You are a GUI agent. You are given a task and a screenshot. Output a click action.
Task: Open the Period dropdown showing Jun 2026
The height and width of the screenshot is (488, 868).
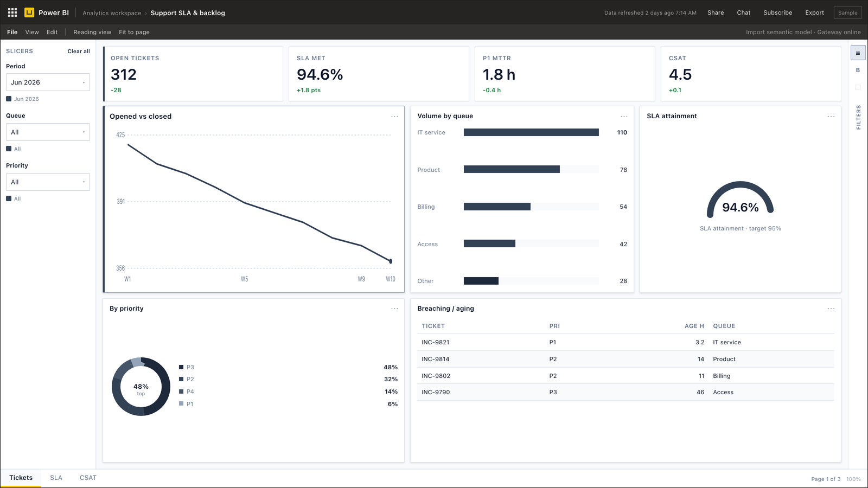coord(48,82)
